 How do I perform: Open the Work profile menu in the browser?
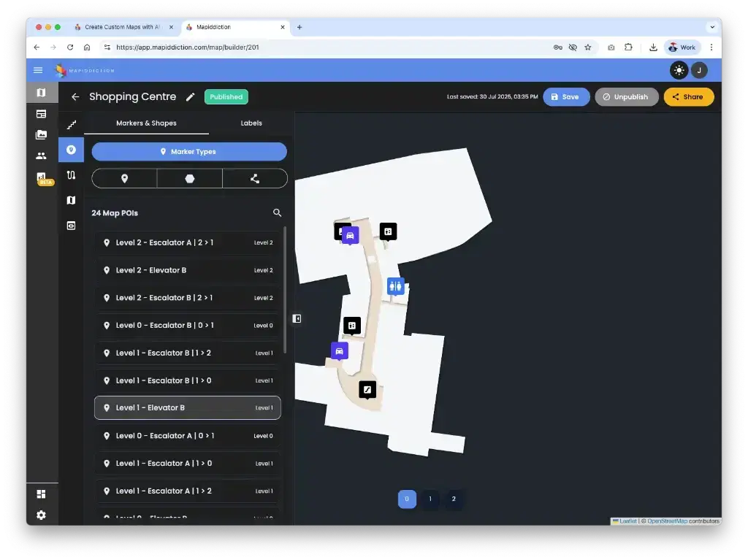click(682, 47)
